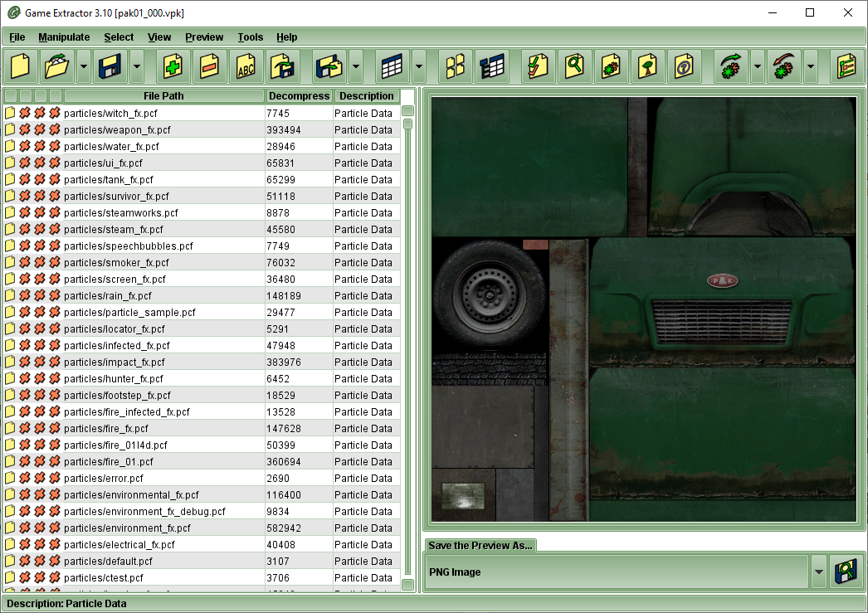Click the magnifying glass Search icon
The width and height of the screenshot is (868, 613).
click(x=574, y=66)
